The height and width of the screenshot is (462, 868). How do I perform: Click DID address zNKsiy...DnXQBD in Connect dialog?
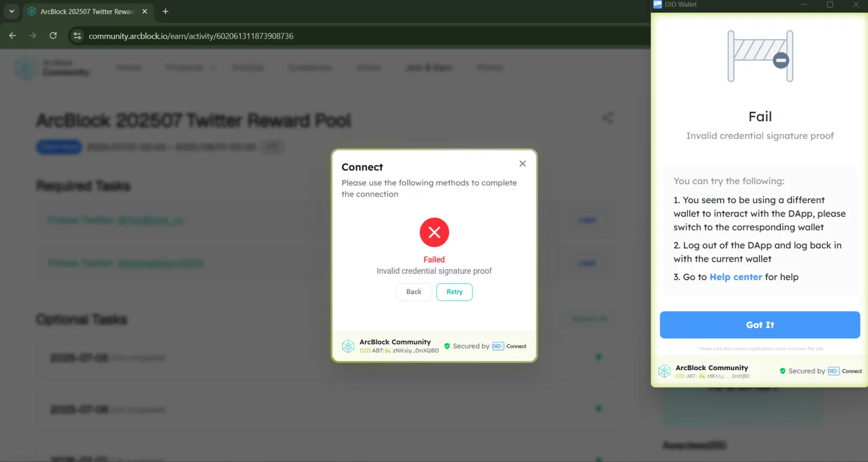pyautogui.click(x=416, y=351)
